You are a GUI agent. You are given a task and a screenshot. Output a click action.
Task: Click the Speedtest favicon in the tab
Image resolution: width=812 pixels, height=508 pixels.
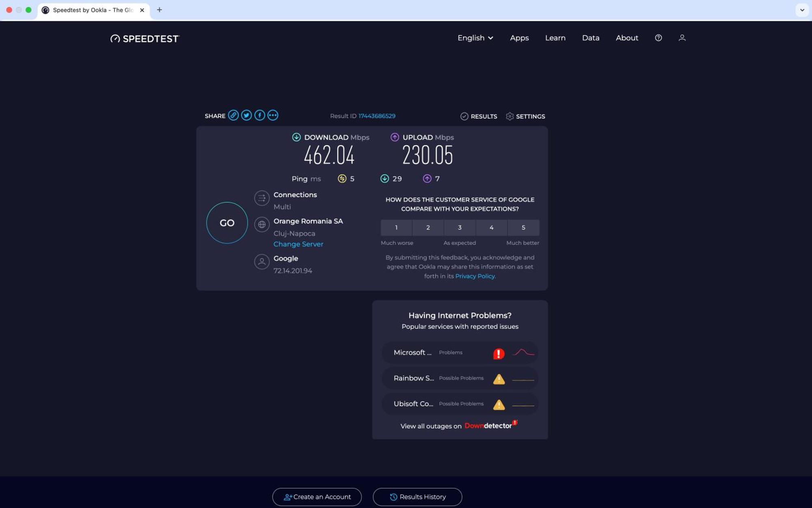coord(45,10)
